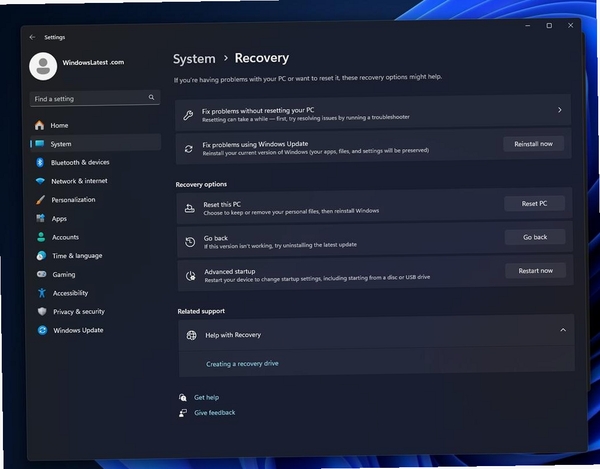600x469 pixels.
Task: Click the search magnifier icon
Action: pyautogui.click(x=152, y=98)
